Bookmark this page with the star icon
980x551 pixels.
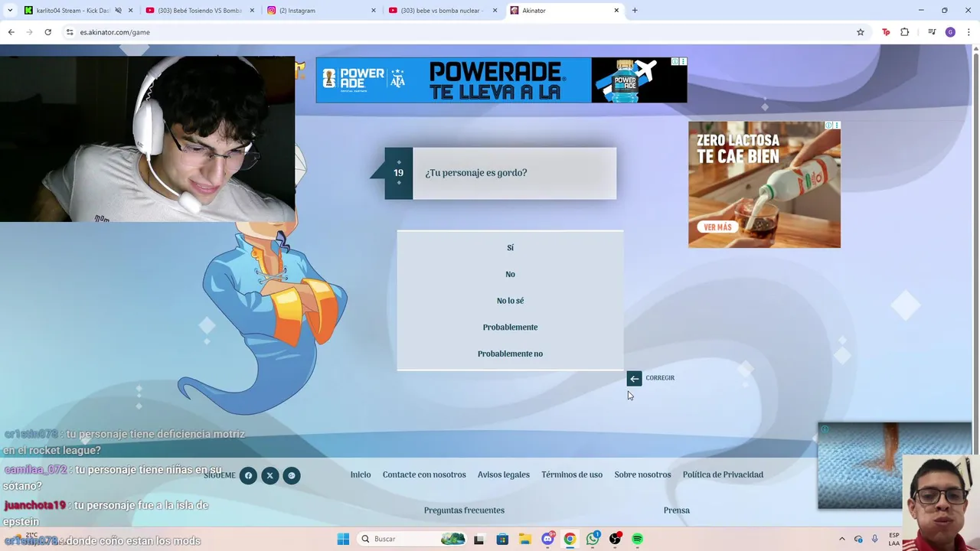click(861, 32)
